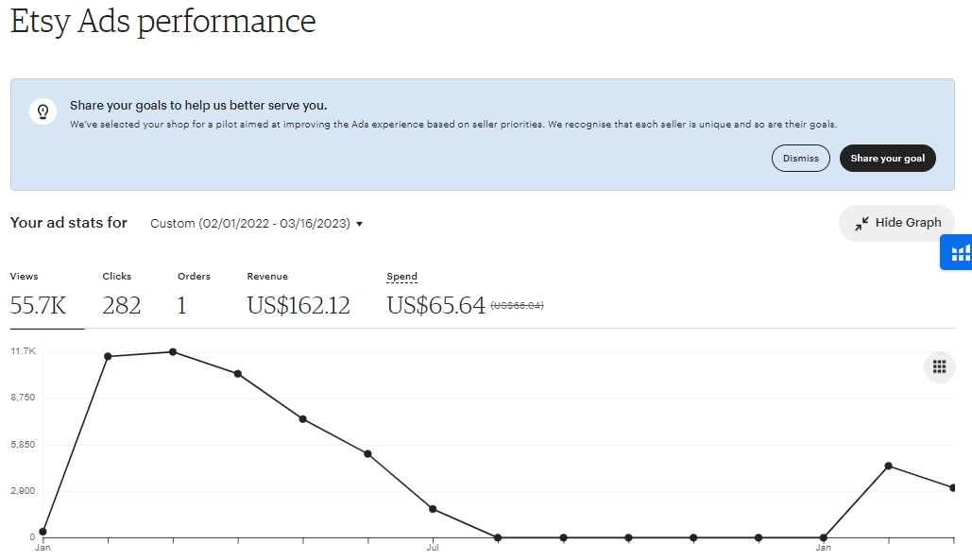Select the Spend US$65.64 metric
972x560 pixels.
click(x=435, y=305)
